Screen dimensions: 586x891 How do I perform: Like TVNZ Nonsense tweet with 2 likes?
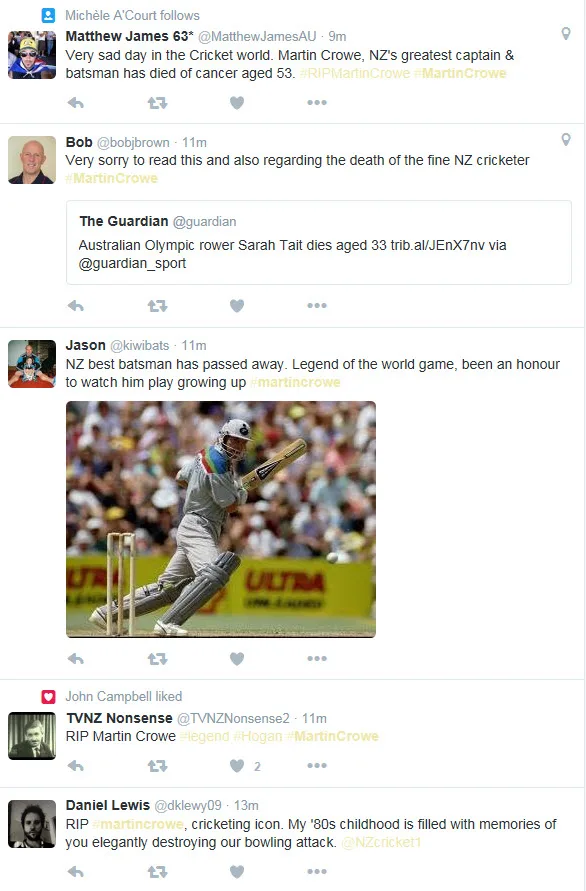(237, 766)
